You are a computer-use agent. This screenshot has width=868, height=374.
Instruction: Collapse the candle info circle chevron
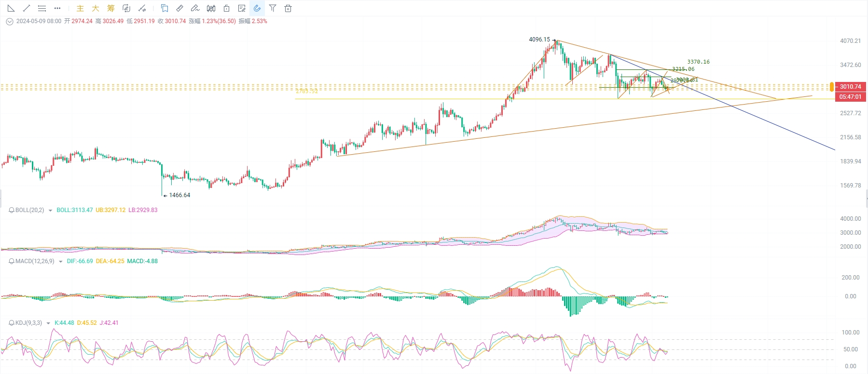9,21
